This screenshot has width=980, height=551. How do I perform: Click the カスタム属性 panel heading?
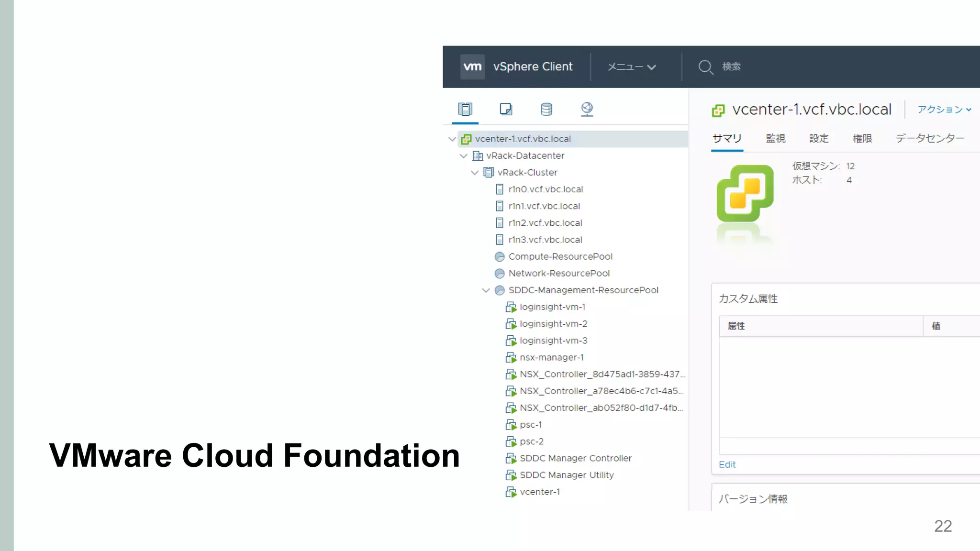pos(748,298)
